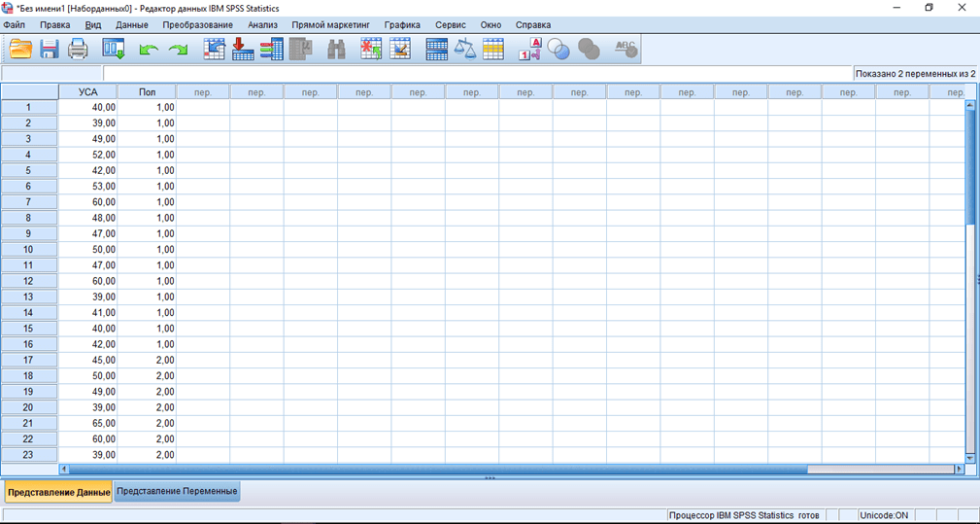Click the Пол column header
The image size is (980, 524).
(147, 92)
